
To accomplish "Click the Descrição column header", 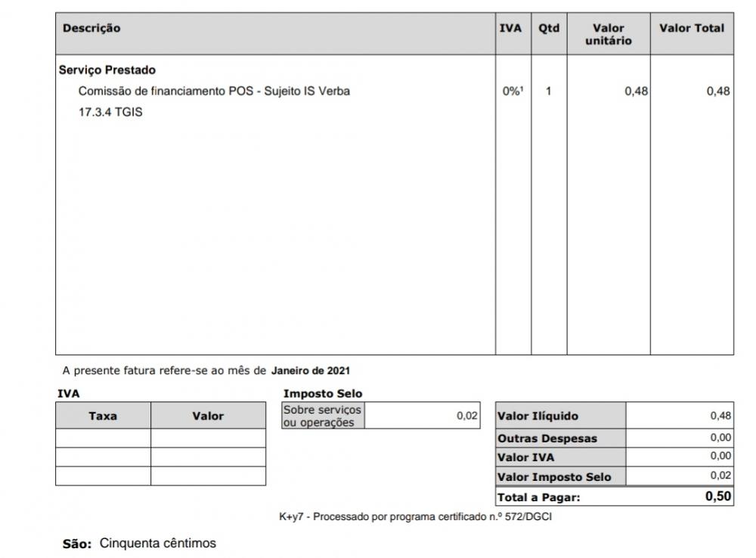I will [91, 29].
